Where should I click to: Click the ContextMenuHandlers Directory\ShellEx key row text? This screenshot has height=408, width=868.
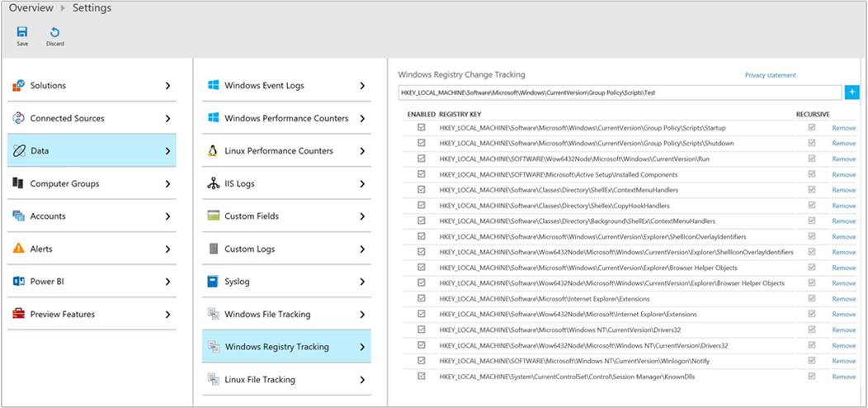pos(559,190)
